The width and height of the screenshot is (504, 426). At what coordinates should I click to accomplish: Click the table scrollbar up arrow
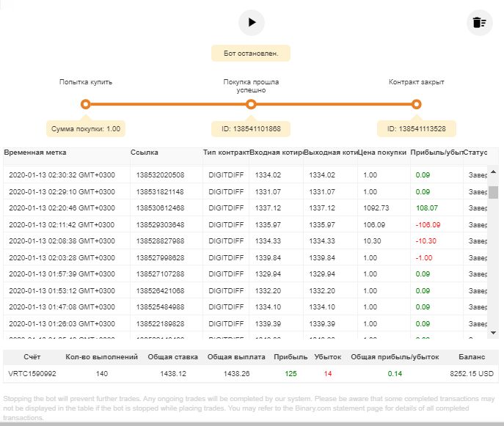494,172
